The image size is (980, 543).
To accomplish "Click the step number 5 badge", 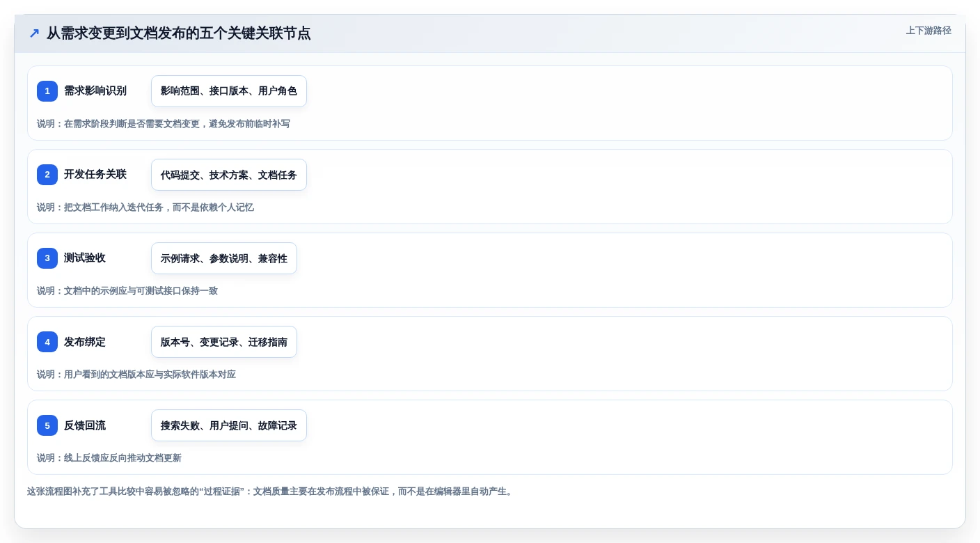I will point(47,425).
